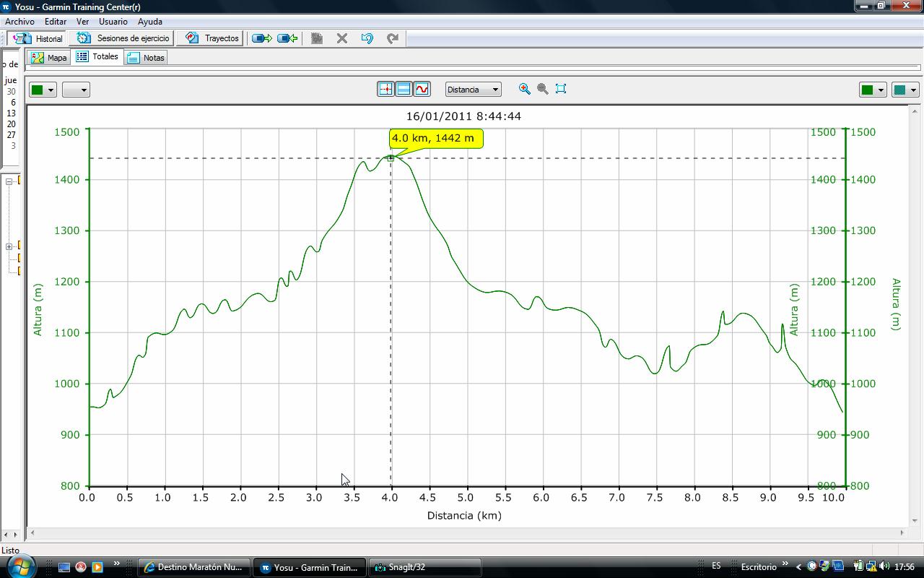
Task: Click the redo arrow in toolbar
Action: 393,38
